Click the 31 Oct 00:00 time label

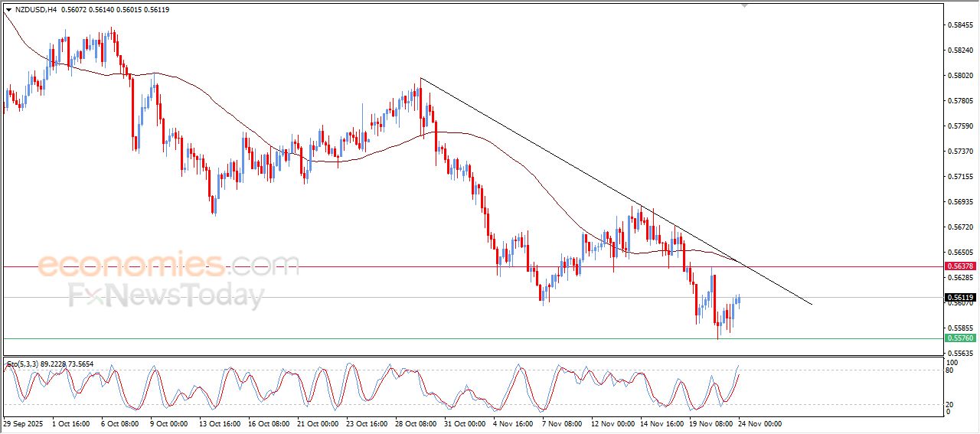click(464, 423)
